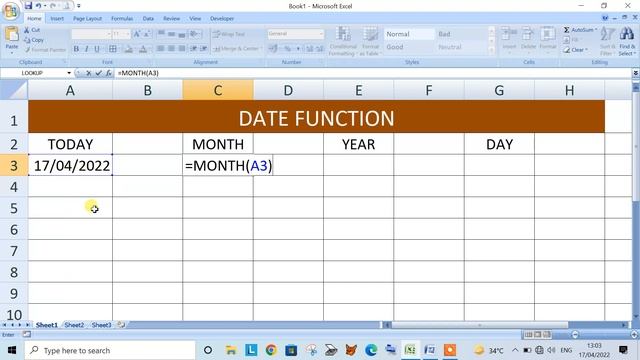Viewport: 640px width, 360px height.
Task: Click Merge & Center
Action: [x=236, y=49]
